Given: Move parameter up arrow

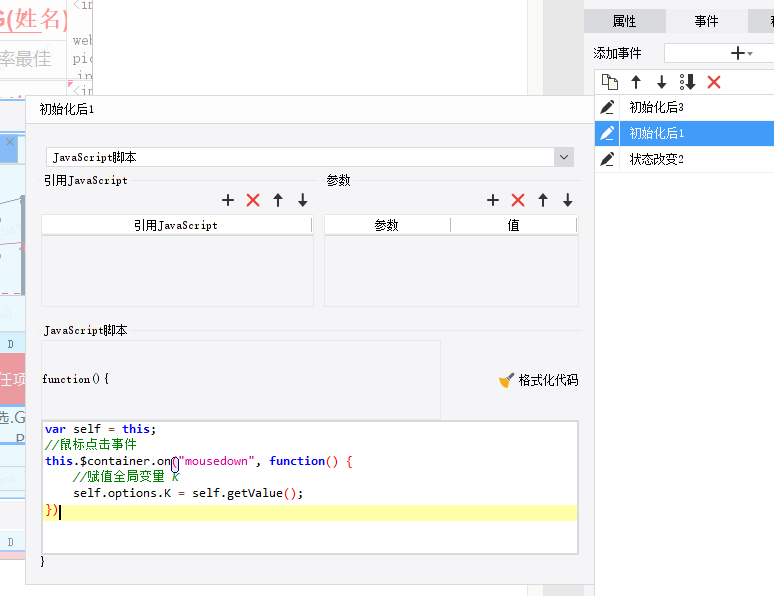Looking at the screenshot, I should pyautogui.click(x=543, y=200).
